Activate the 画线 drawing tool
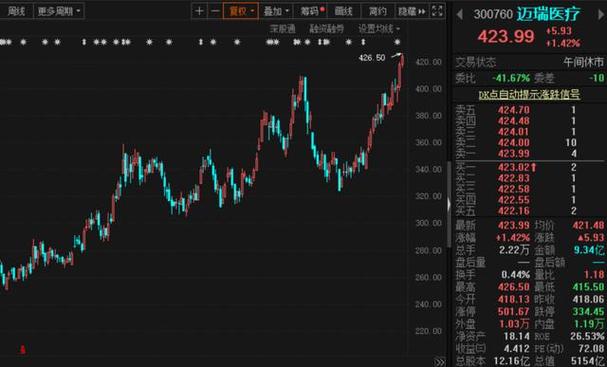 pos(344,11)
